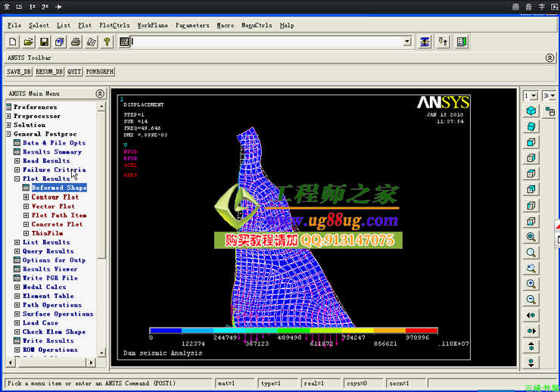This screenshot has width=560, height=392.
Task: Open the Macro menu
Action: click(226, 25)
